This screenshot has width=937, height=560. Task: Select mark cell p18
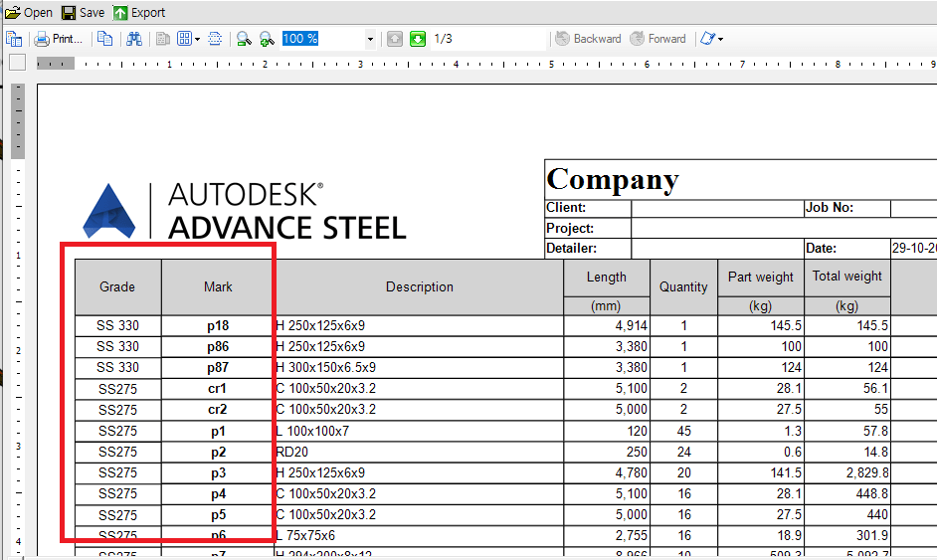pyautogui.click(x=218, y=325)
